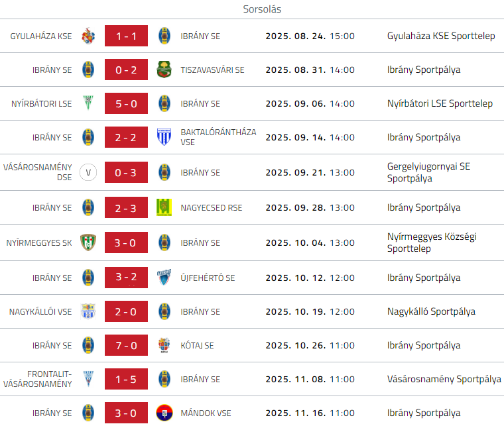Image resolution: width=504 pixels, height=424 pixels.
Task: Click the Frontalit-Vásárosnamény team crest
Action: [88, 379]
